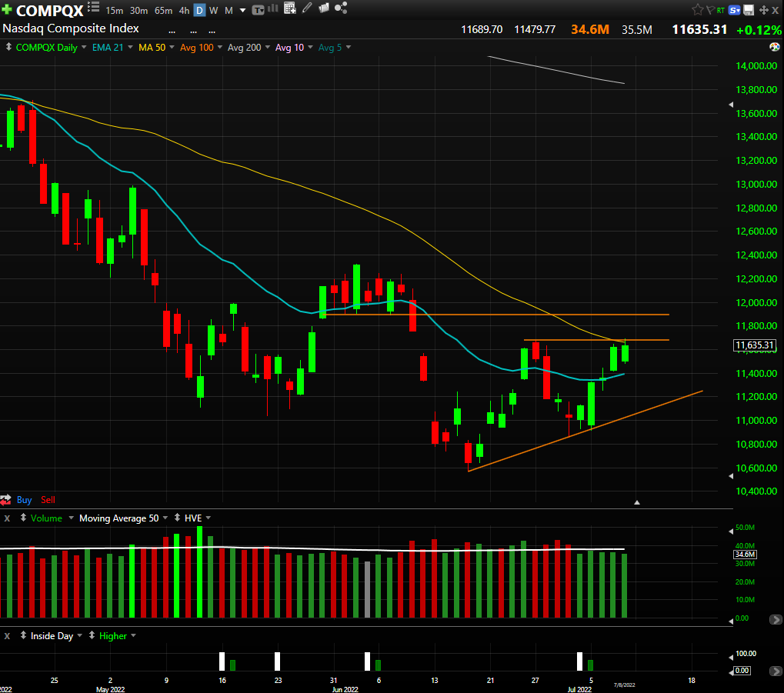This screenshot has width=784, height=693.
Task: Click the Sell link
Action: tap(48, 499)
